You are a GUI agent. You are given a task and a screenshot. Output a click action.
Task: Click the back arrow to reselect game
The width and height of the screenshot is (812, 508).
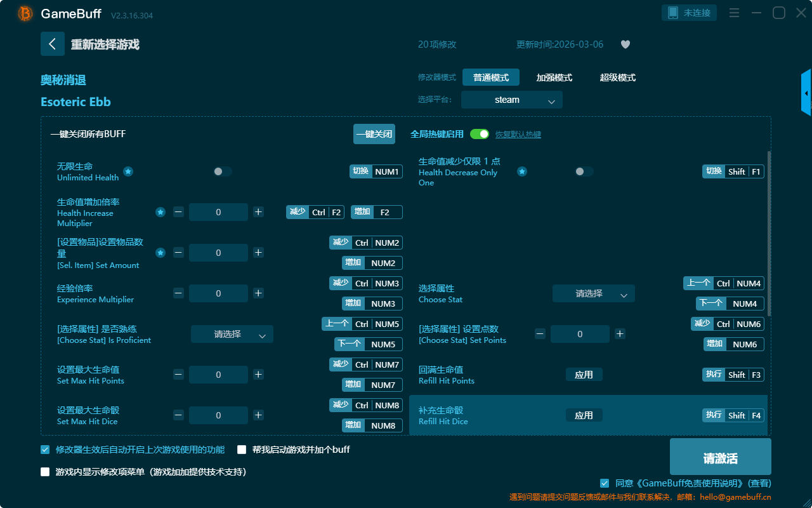(53, 44)
